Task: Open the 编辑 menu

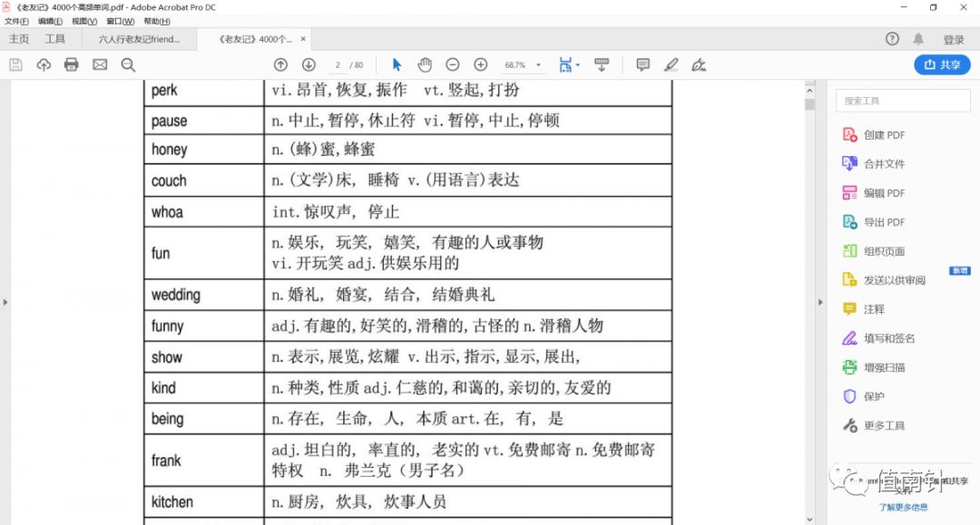Action: point(50,21)
